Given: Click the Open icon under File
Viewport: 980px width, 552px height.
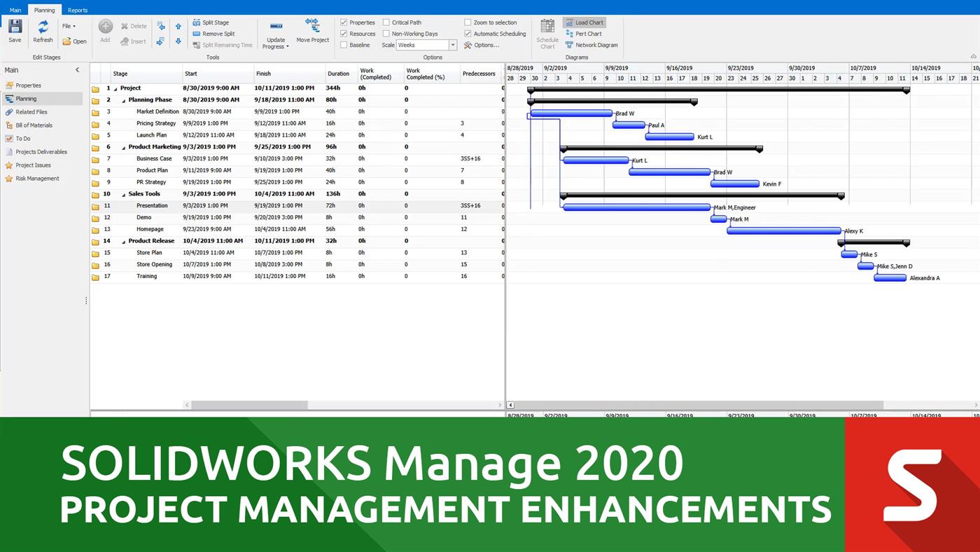Looking at the screenshot, I should pos(74,41).
